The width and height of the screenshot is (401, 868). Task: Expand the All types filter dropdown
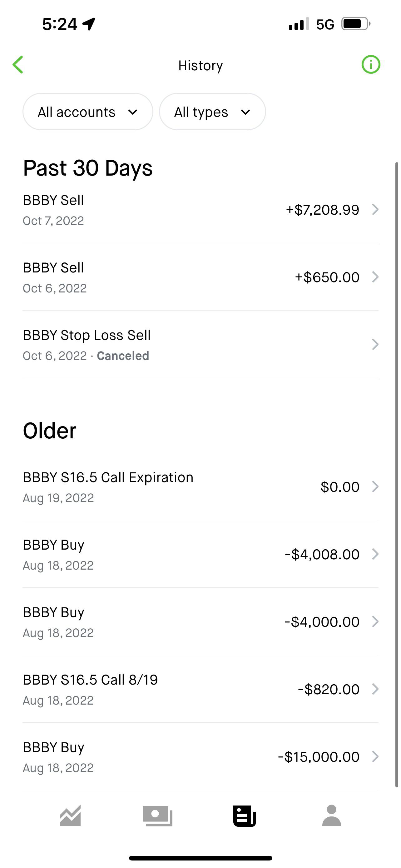(212, 112)
